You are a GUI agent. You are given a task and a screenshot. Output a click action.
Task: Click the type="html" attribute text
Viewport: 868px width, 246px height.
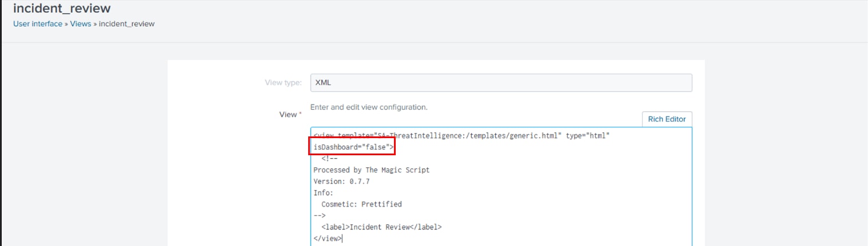pyautogui.click(x=588, y=136)
